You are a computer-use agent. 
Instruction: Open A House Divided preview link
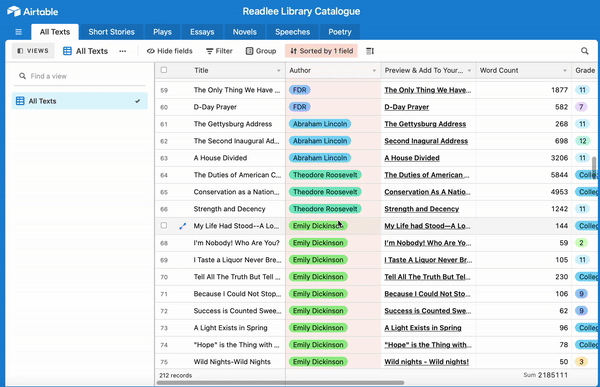(412, 158)
